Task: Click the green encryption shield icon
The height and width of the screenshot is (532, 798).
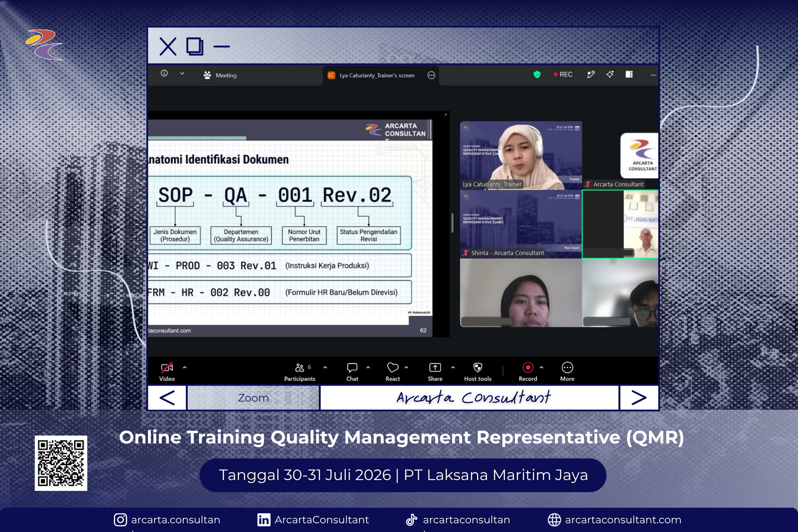Action: tap(537, 74)
